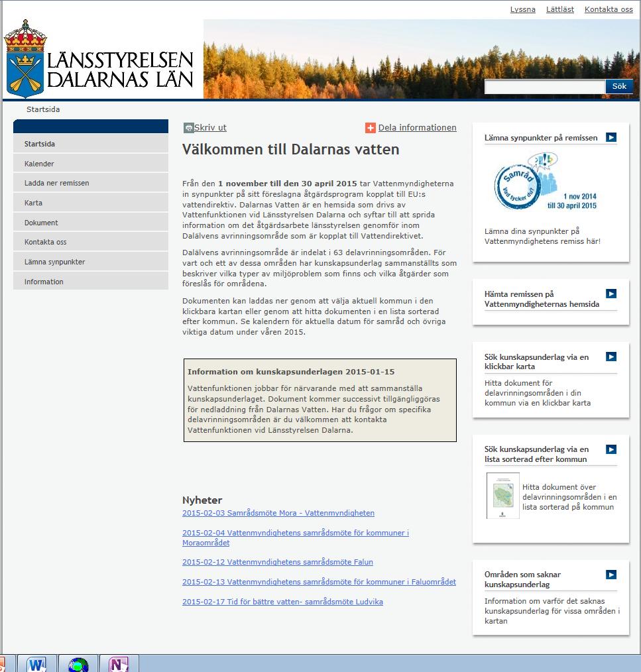Select Ladda ner remissen menu item
641x672 pixels.
point(90,183)
